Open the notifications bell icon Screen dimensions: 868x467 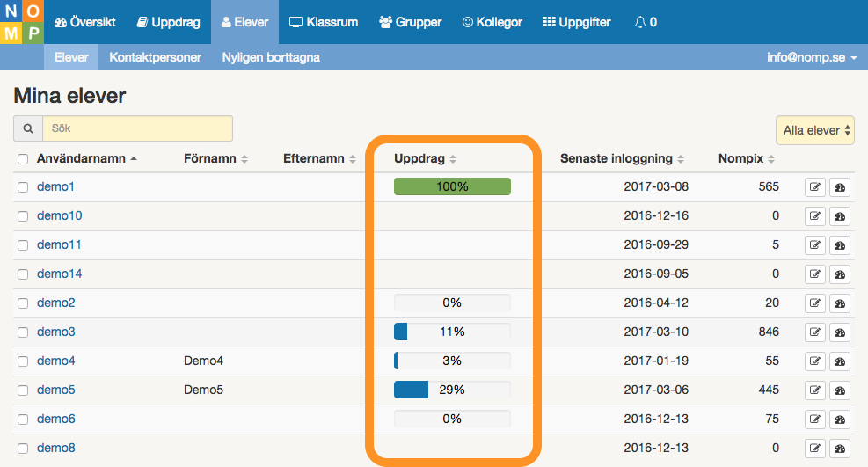coord(640,22)
